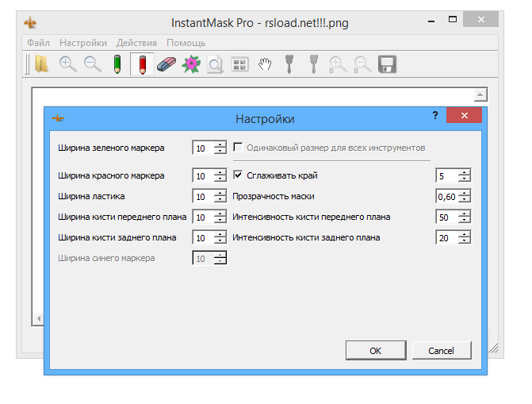This screenshot has width=532, height=404.
Task: Decrease Ширина кисти переднего плана value
Action: pyautogui.click(x=220, y=220)
